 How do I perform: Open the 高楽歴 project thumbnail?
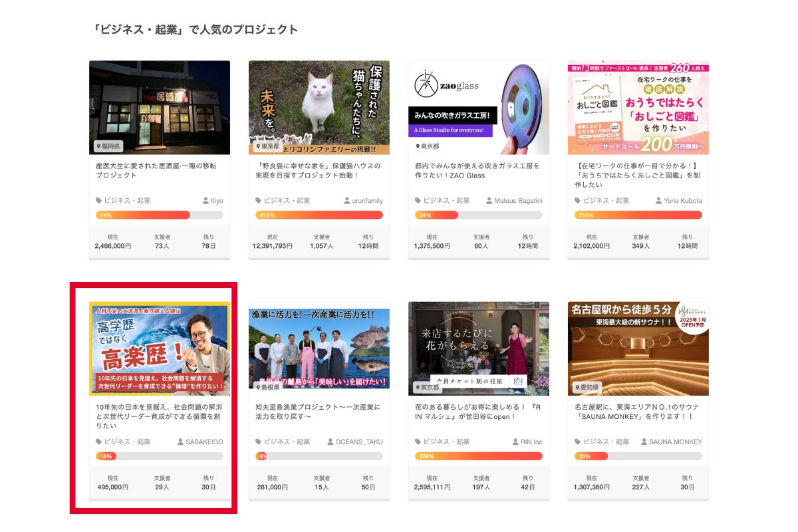coord(160,348)
